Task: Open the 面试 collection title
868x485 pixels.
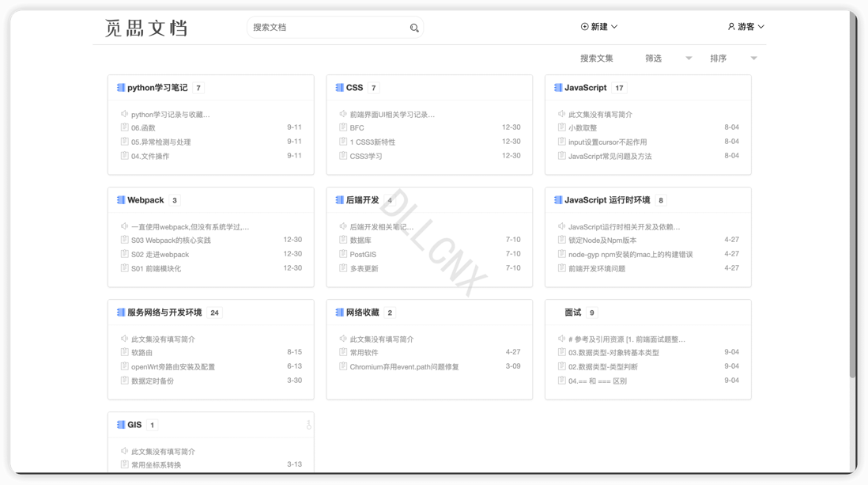Action: tap(573, 313)
